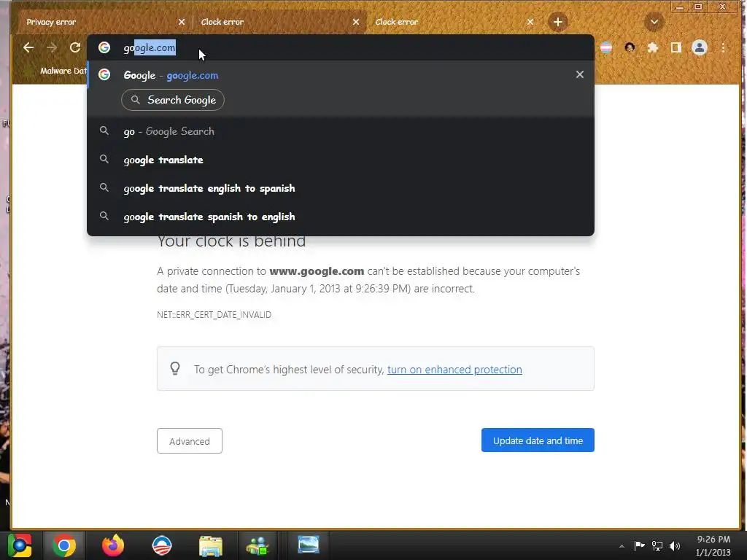Choose 'google translate spanish to english' suggestion
This screenshot has width=747, height=560.
coord(341,217)
